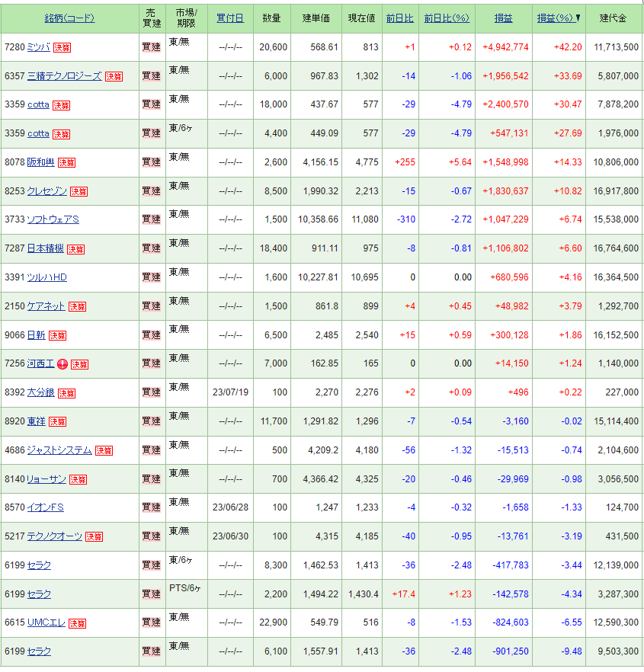
Task: Open the UMCエレ stock link
Action: (x=46, y=622)
